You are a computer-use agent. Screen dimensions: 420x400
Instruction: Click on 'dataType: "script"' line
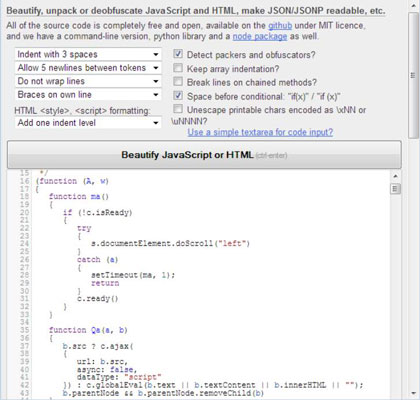[x=119, y=377]
